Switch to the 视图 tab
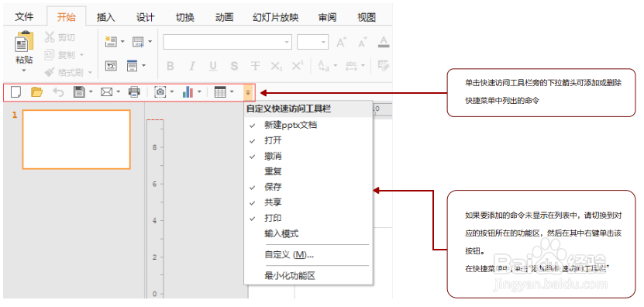The image size is (644, 307). tap(367, 17)
